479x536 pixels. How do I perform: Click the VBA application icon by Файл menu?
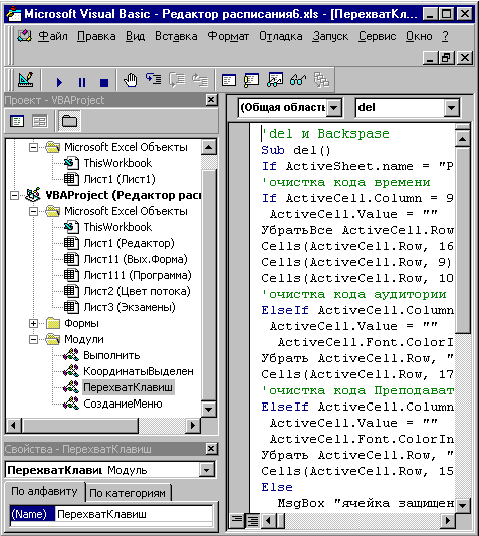click(24, 36)
